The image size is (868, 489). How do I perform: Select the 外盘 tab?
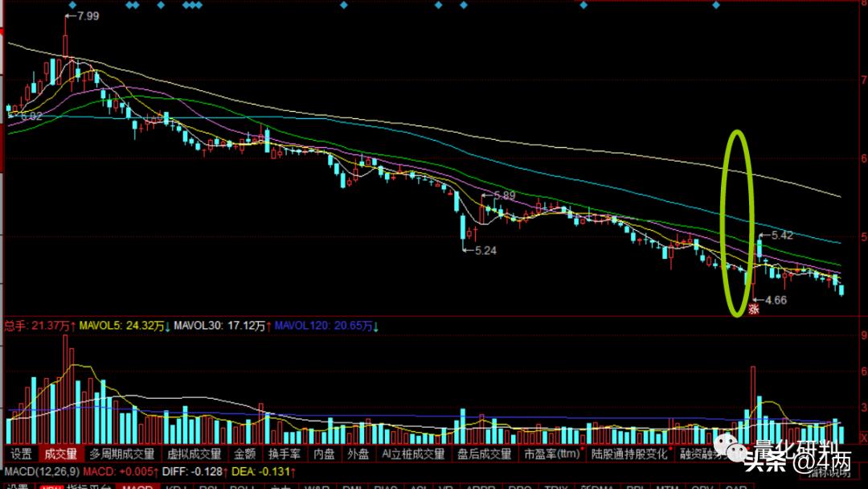click(x=358, y=454)
